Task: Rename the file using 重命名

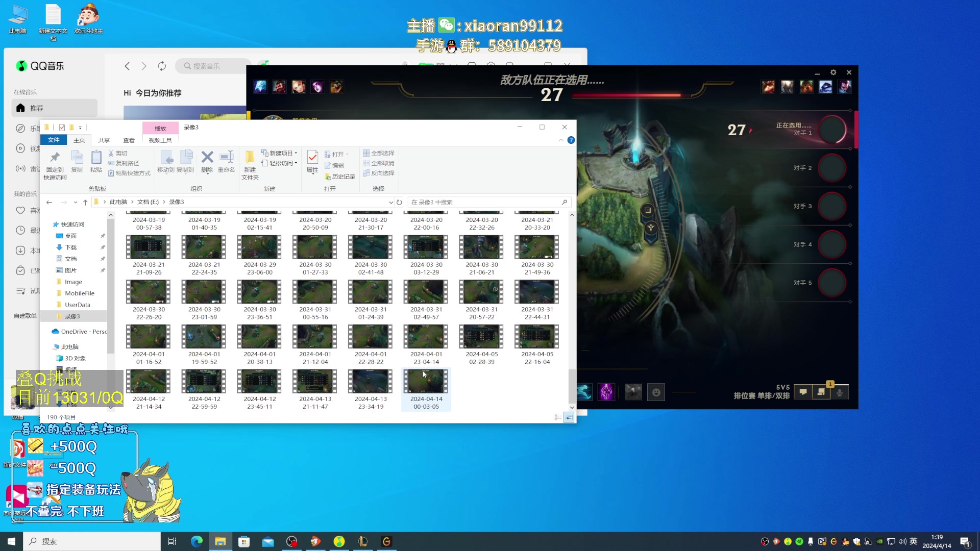Action: [x=226, y=161]
